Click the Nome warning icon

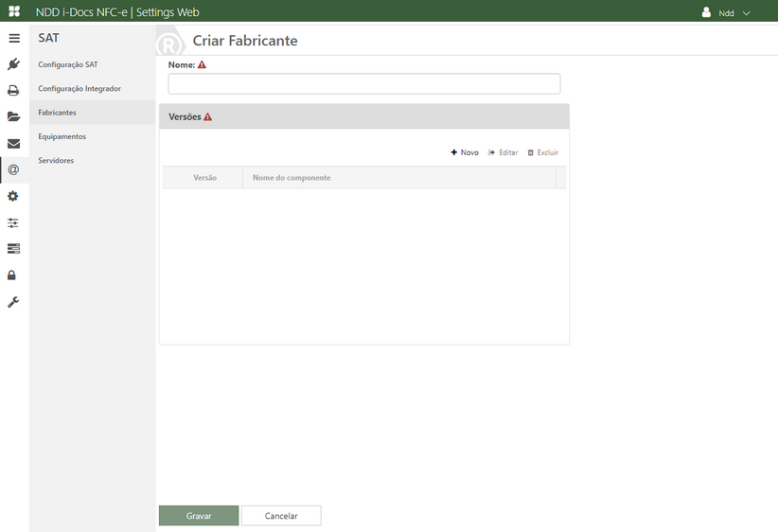(202, 64)
